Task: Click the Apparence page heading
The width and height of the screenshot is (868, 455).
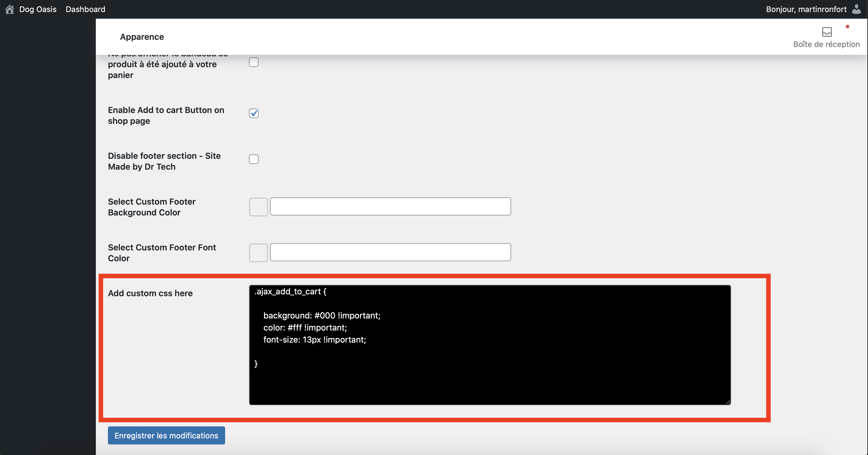Action: (142, 37)
